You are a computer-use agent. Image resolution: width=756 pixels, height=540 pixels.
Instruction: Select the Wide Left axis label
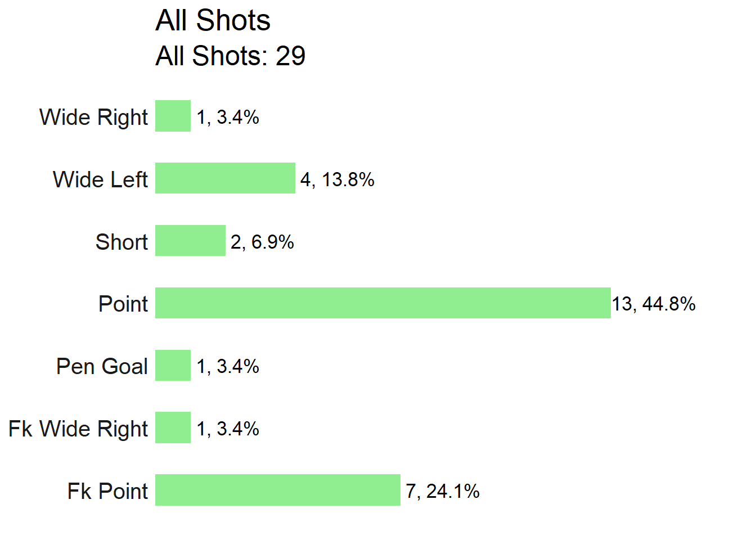tap(100, 179)
